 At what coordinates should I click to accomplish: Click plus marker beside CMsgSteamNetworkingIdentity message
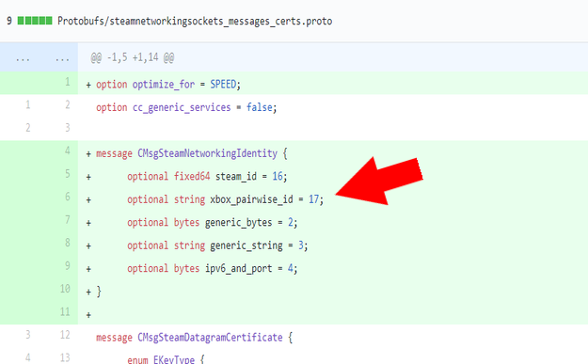(x=88, y=154)
